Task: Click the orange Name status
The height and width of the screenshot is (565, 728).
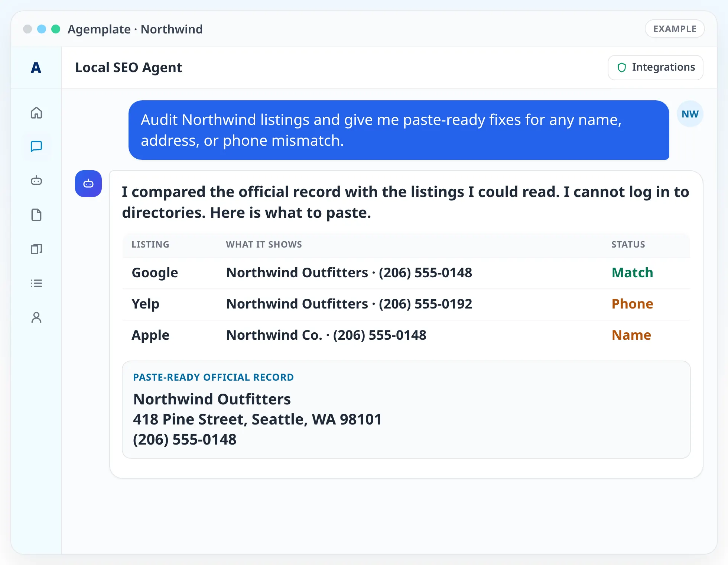Action: click(631, 335)
